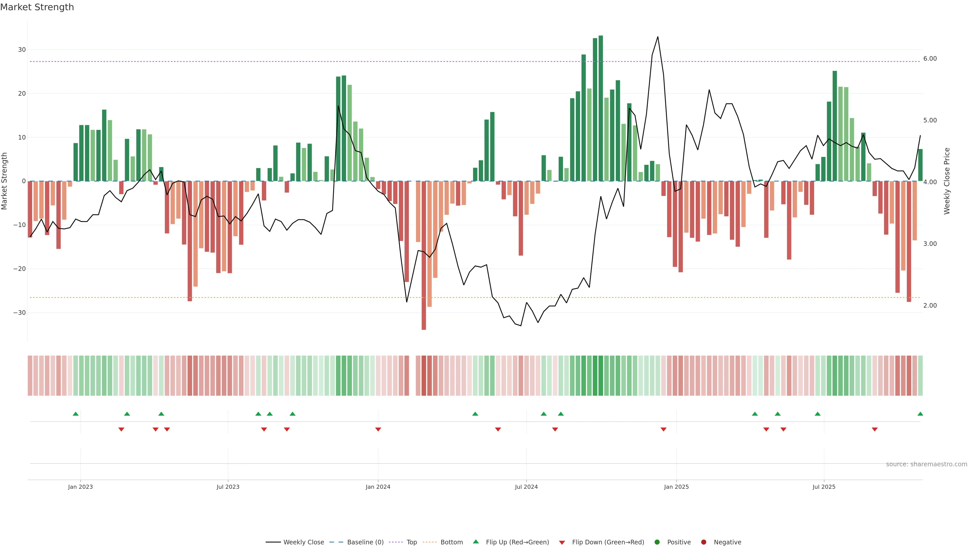This screenshot has width=980, height=551.
Task: Click the 6.00 tick on right price axis
Action: pos(930,59)
